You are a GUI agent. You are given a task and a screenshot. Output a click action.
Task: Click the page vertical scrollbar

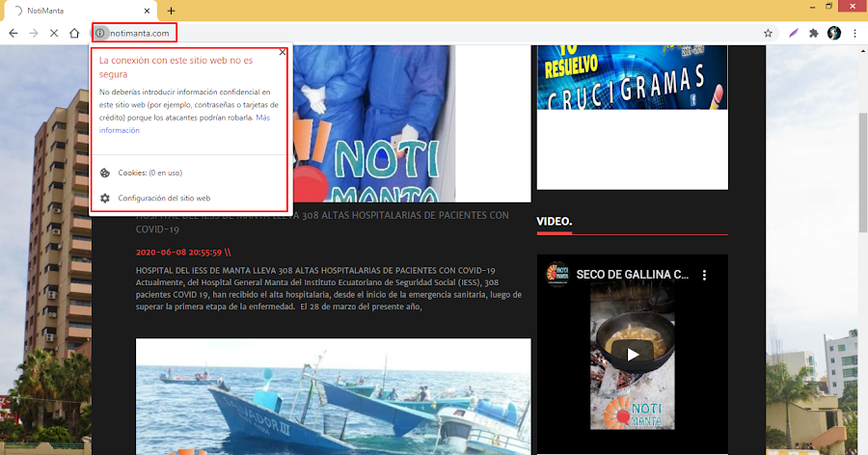862,172
